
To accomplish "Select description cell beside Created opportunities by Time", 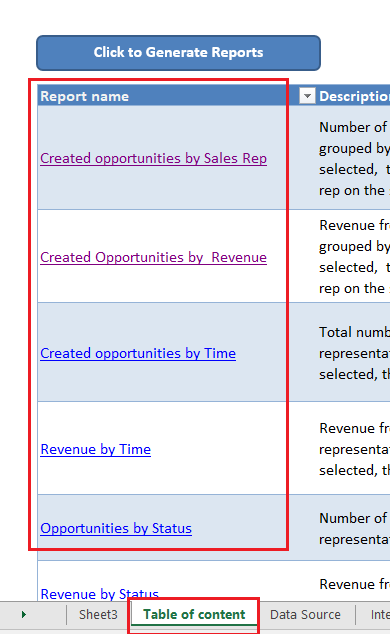I will point(339,352).
